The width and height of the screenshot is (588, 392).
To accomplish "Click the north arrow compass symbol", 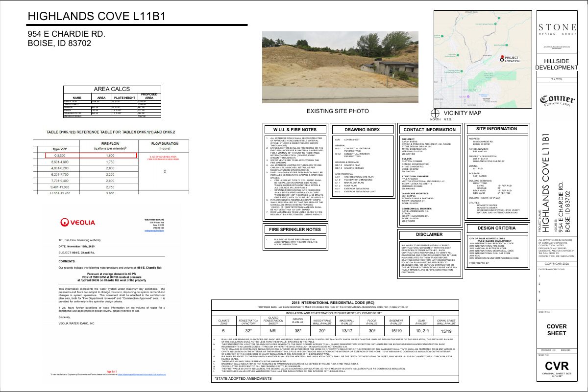I will click(x=435, y=113).
